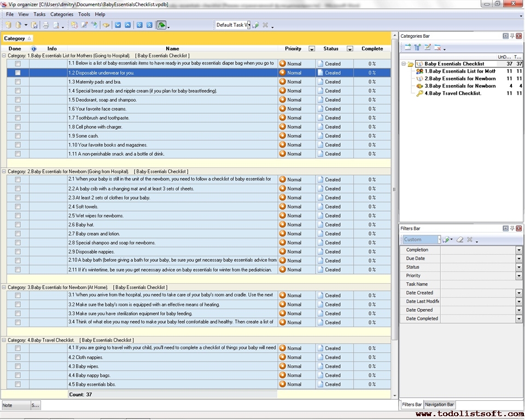Click the new category icon in Categories Bar

coord(408,48)
